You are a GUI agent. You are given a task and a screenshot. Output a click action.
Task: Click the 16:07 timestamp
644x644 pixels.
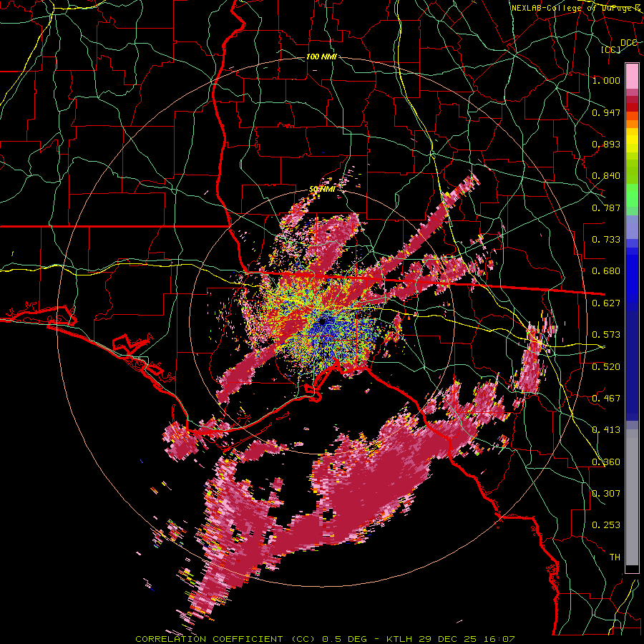(x=499, y=639)
